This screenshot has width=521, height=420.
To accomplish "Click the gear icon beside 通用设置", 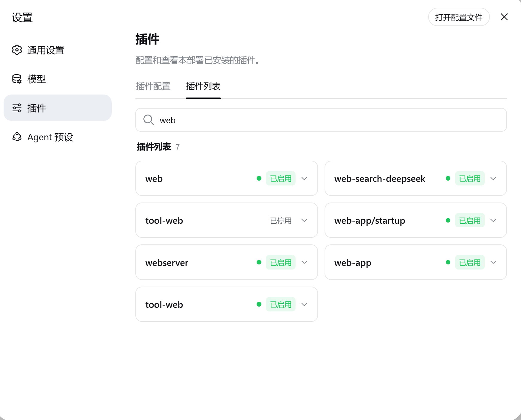I will coord(17,50).
